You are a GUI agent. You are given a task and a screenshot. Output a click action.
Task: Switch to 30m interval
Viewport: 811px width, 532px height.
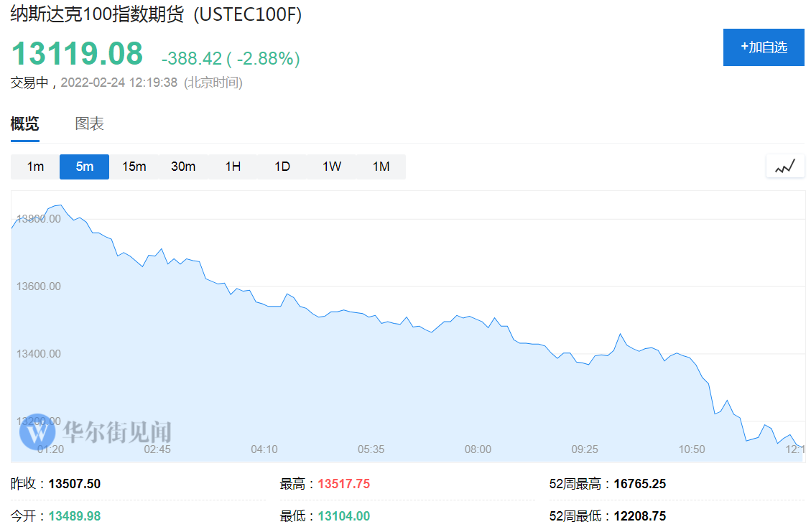pos(183,167)
